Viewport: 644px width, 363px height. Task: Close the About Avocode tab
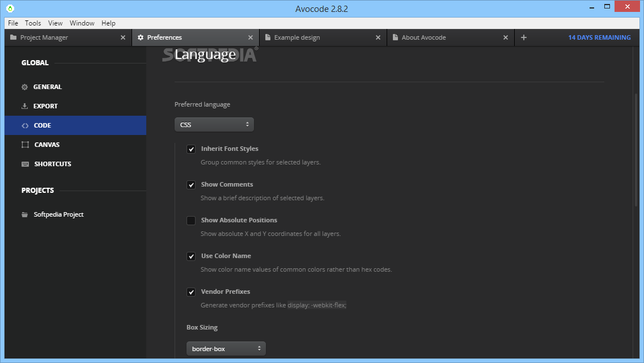(x=506, y=37)
